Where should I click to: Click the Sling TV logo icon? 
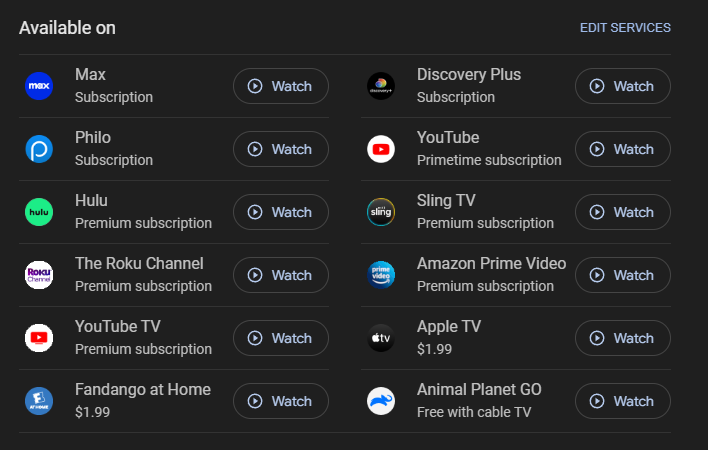click(x=381, y=212)
